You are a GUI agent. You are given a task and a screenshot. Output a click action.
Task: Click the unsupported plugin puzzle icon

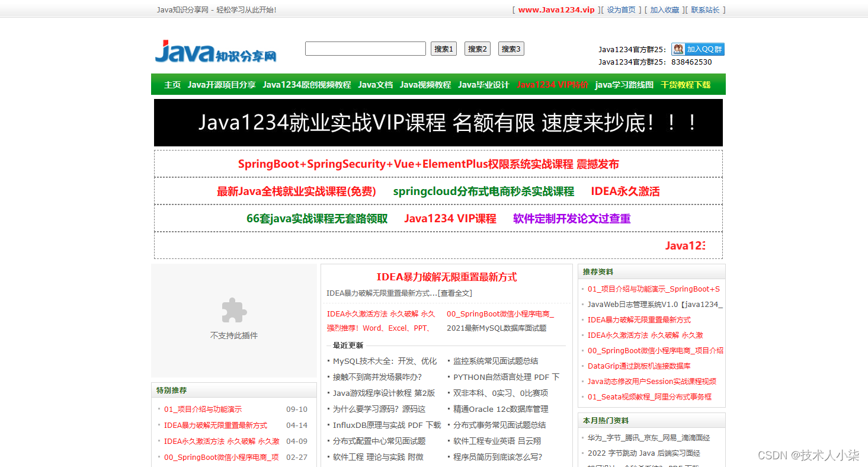(234, 311)
